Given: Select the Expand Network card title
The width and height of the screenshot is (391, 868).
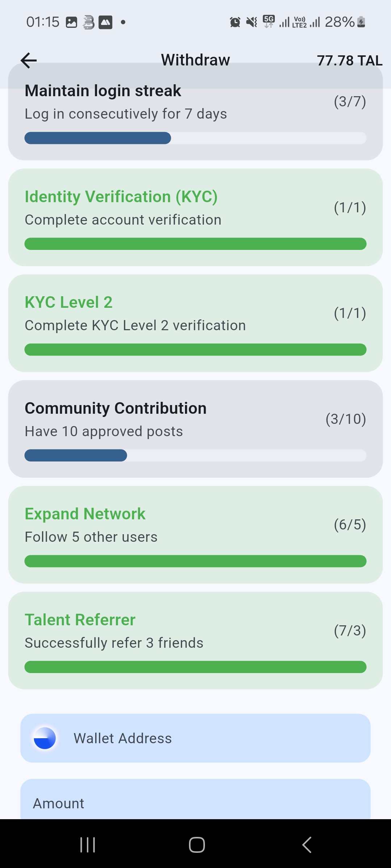Looking at the screenshot, I should [x=85, y=514].
